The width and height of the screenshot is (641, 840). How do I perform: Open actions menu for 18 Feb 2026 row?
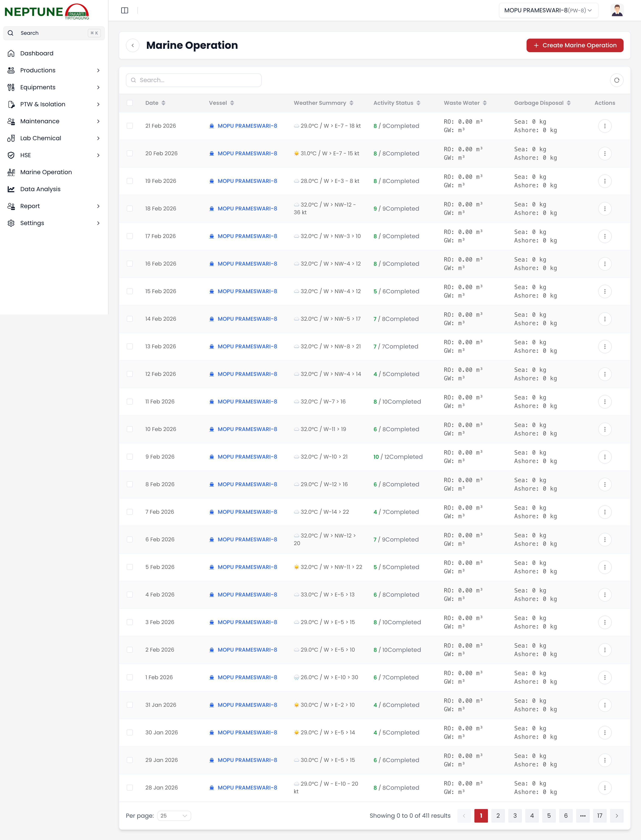pyautogui.click(x=604, y=209)
